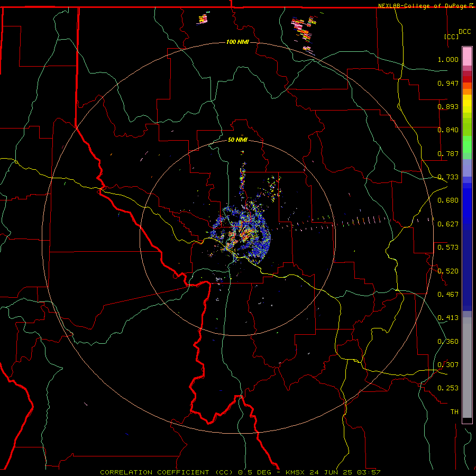This screenshot has height=476, width=476.
Task: Click the 1.000 legend value
Action: click(x=448, y=59)
